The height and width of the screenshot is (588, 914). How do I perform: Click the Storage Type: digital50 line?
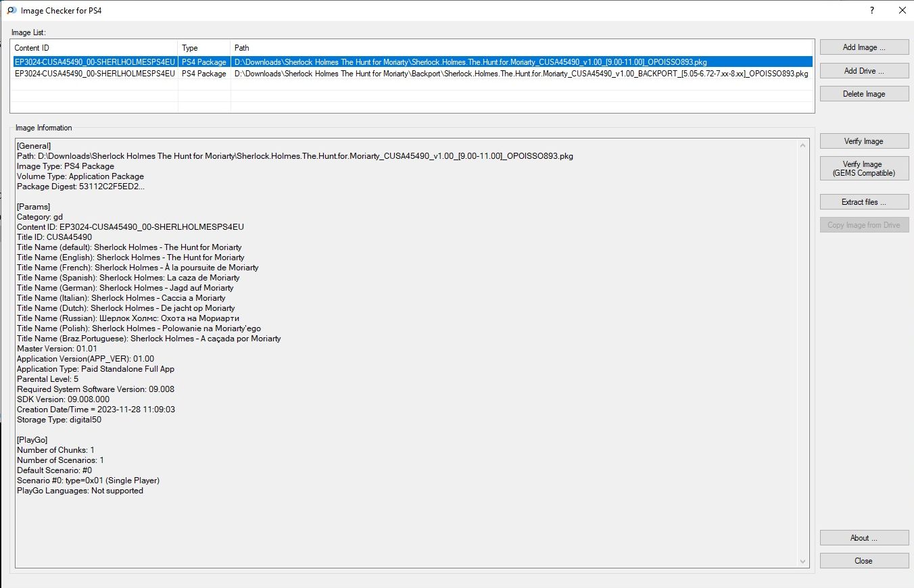59,420
